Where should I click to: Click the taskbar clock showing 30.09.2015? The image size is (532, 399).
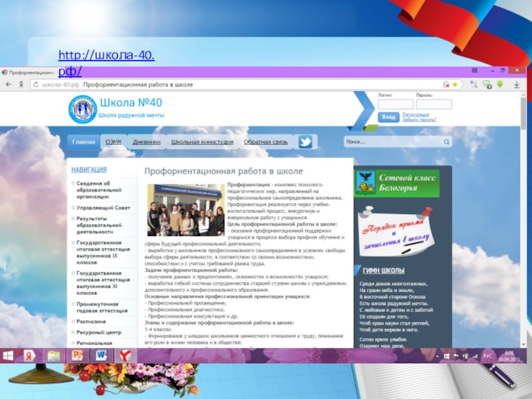click(x=509, y=356)
